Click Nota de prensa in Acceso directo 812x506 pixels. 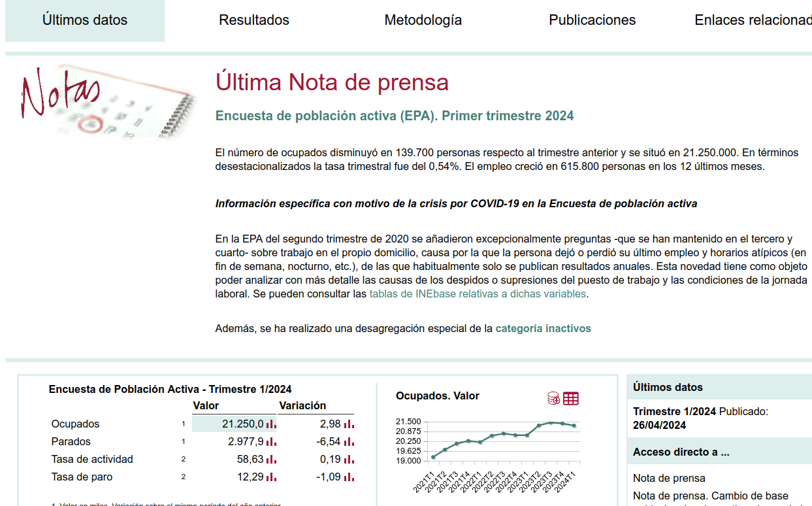pyautogui.click(x=669, y=479)
